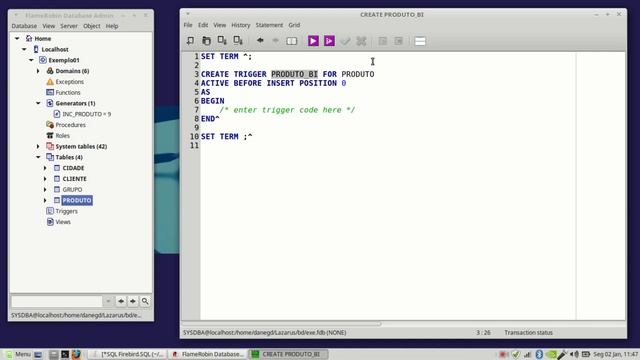Open the Object menu in FlameRobin
The width and height of the screenshot is (640, 360).
coord(91,26)
